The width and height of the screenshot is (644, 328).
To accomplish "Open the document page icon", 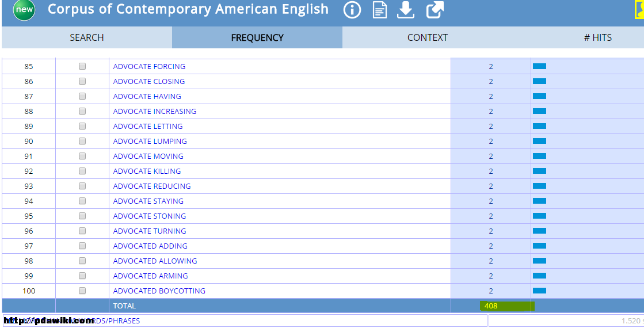I will click(379, 10).
